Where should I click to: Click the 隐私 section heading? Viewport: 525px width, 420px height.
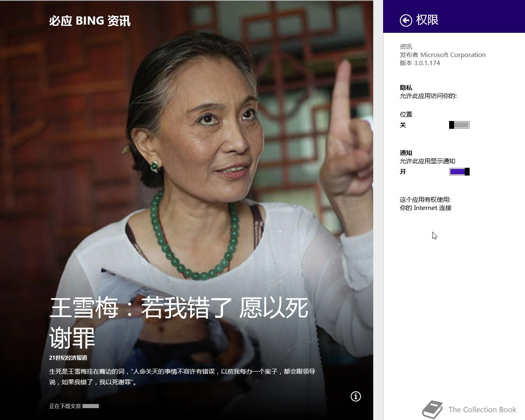406,88
